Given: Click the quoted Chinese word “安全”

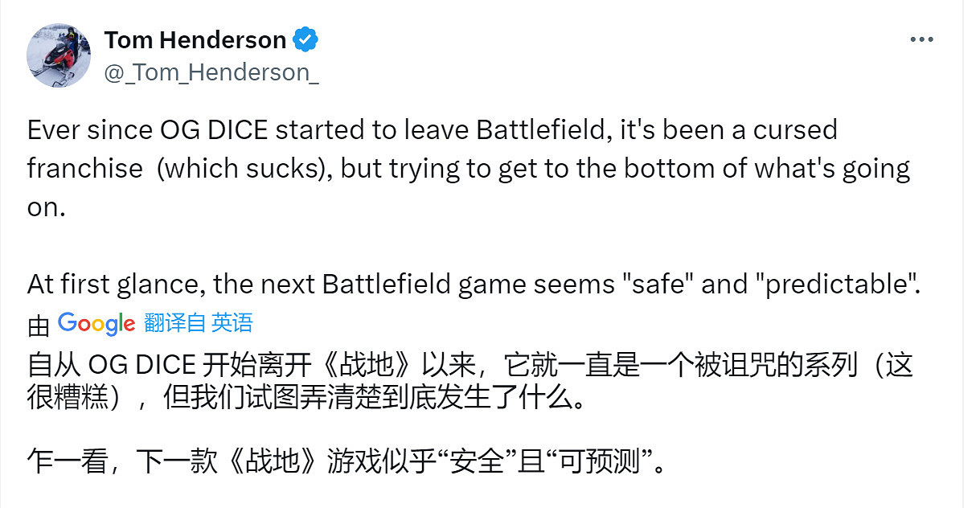Looking at the screenshot, I should pyautogui.click(x=479, y=464).
